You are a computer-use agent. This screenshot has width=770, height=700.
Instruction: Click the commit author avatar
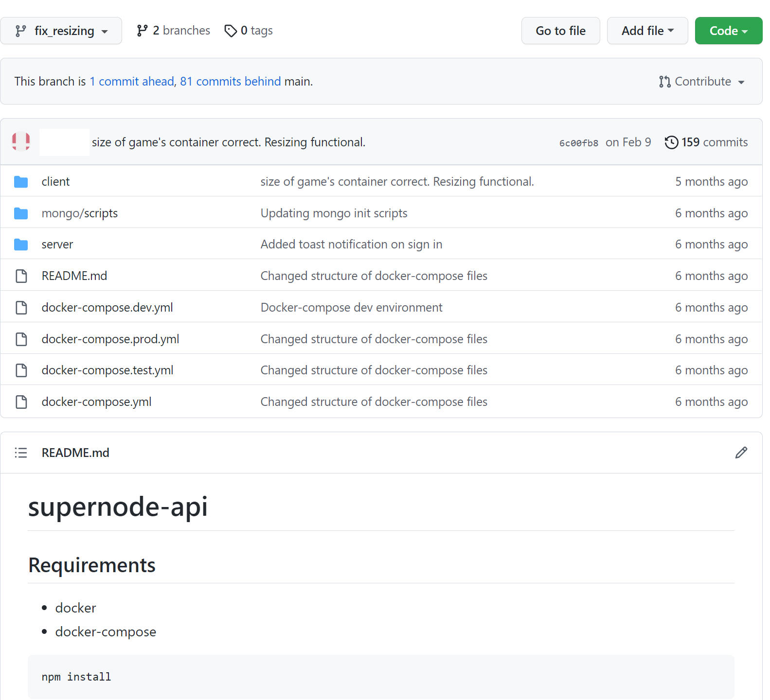21,142
